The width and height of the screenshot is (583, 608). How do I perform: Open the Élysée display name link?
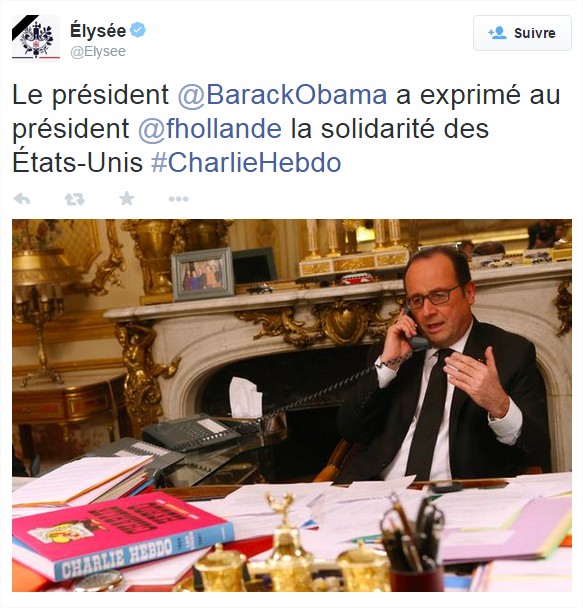pos(98,30)
